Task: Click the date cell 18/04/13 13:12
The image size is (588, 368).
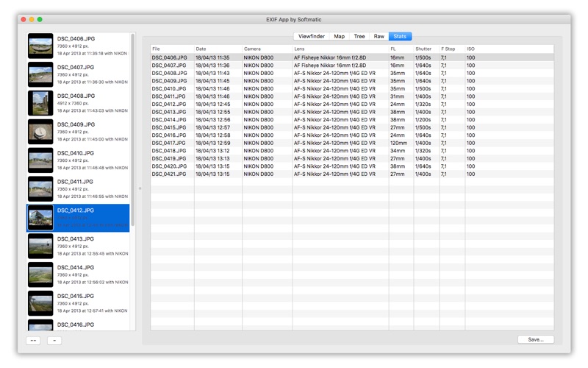Action: tap(212, 151)
